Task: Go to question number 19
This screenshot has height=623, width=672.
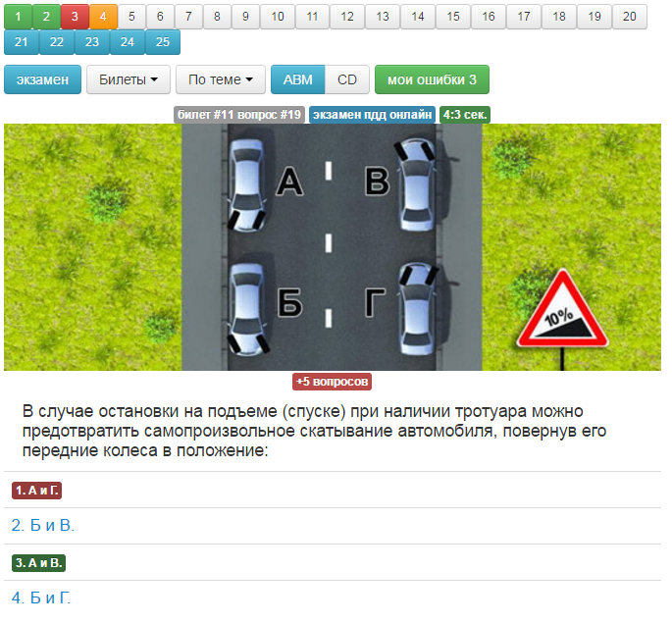Action: (594, 17)
